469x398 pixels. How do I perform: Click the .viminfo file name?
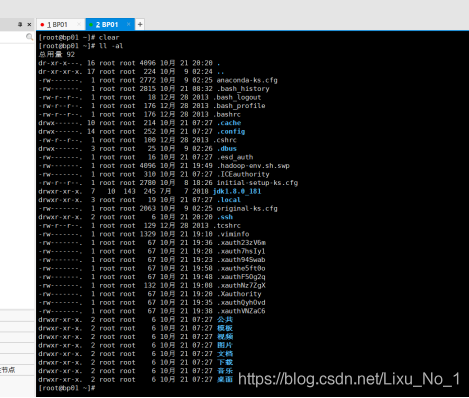point(233,234)
